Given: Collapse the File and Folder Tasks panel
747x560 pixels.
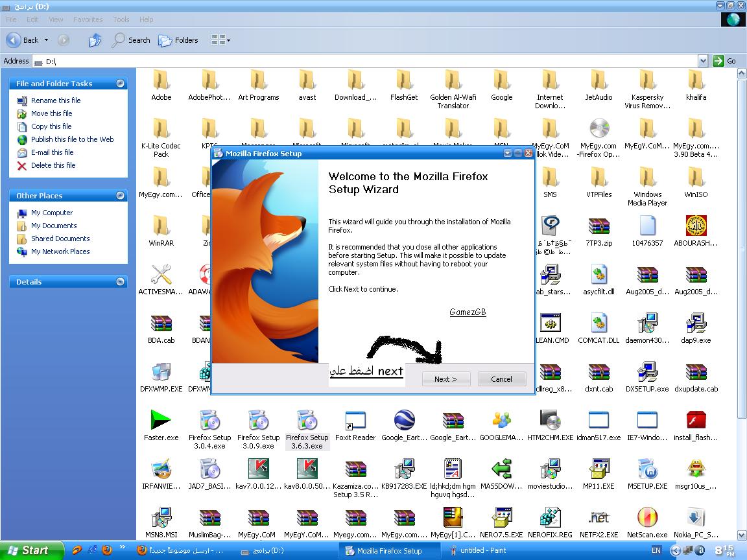Looking at the screenshot, I should [121, 84].
